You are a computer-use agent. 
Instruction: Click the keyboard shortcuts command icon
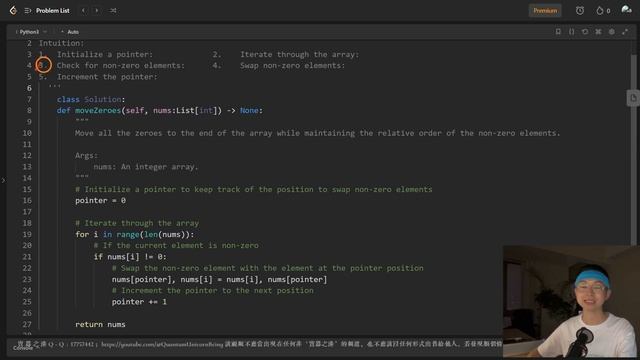(x=598, y=32)
